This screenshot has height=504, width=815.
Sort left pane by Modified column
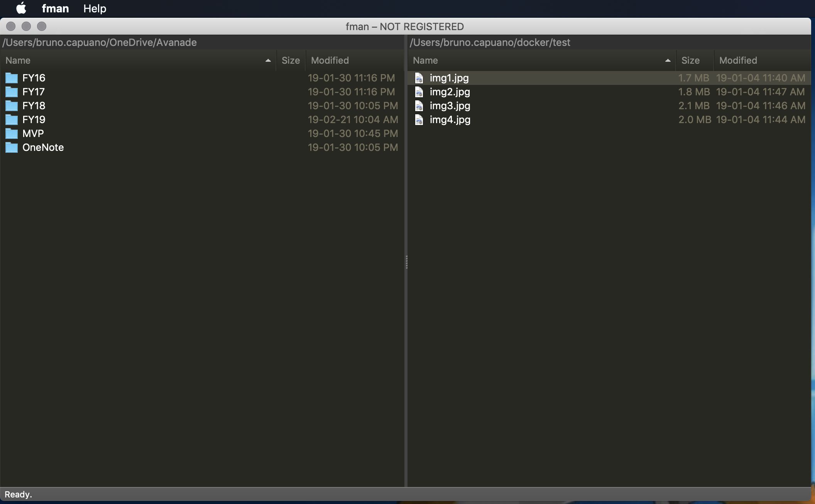pos(330,61)
